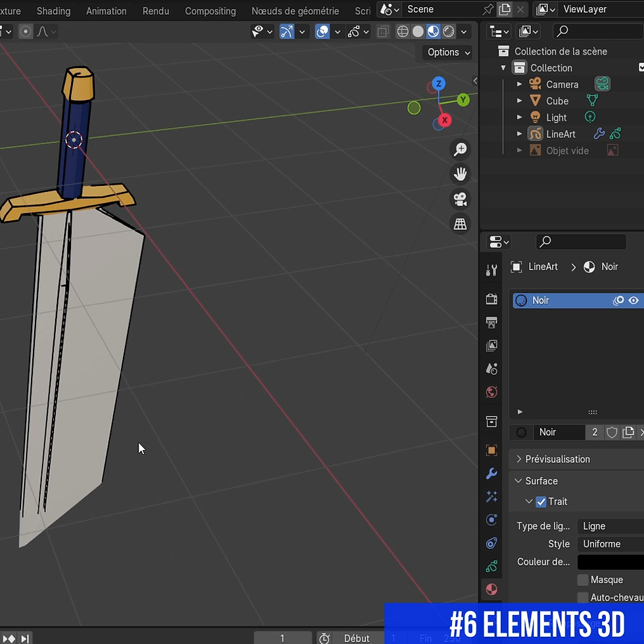Open the Collection properties tab
This screenshot has width=644, height=644.
pos(492,421)
